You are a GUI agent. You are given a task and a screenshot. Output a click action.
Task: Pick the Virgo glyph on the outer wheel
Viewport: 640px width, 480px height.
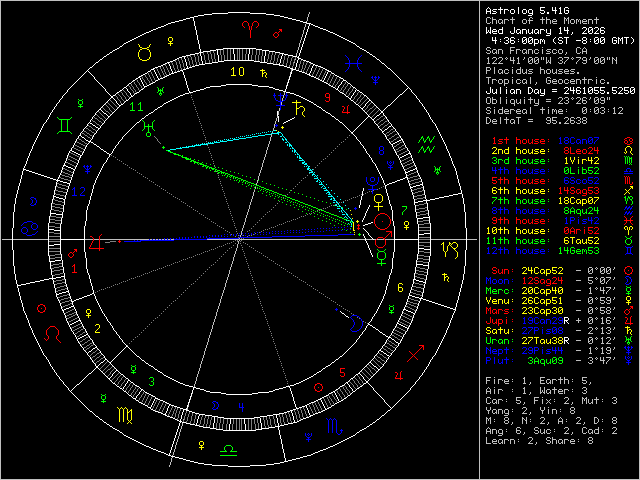tap(125, 415)
